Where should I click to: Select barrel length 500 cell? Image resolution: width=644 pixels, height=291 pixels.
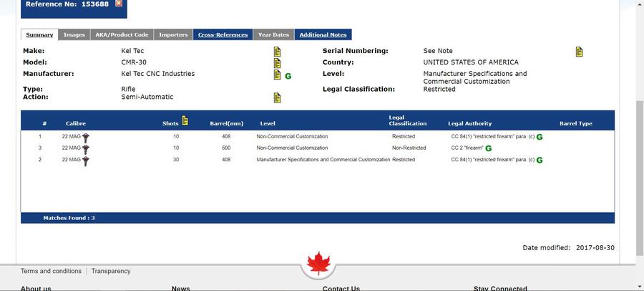pos(226,148)
